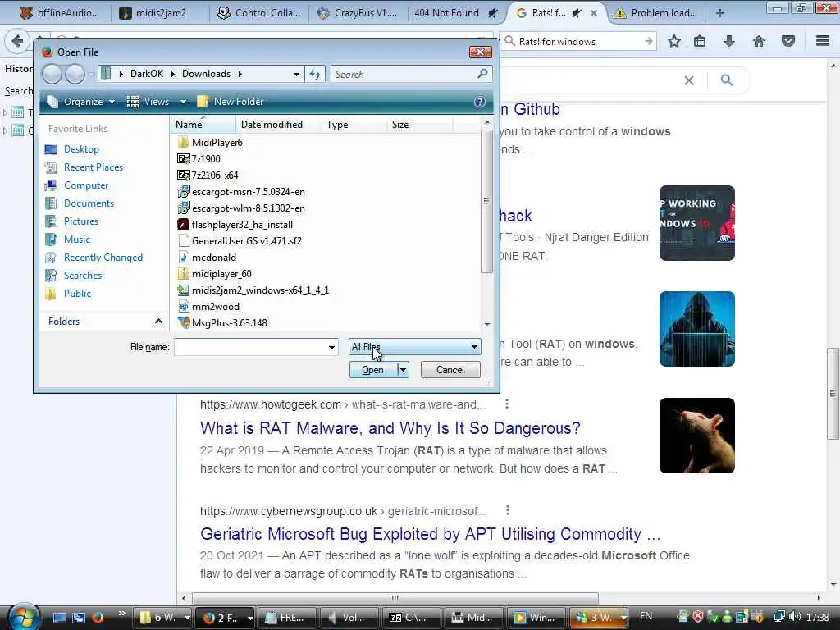Select MsgPlus-3.63.148 file

tap(230, 323)
